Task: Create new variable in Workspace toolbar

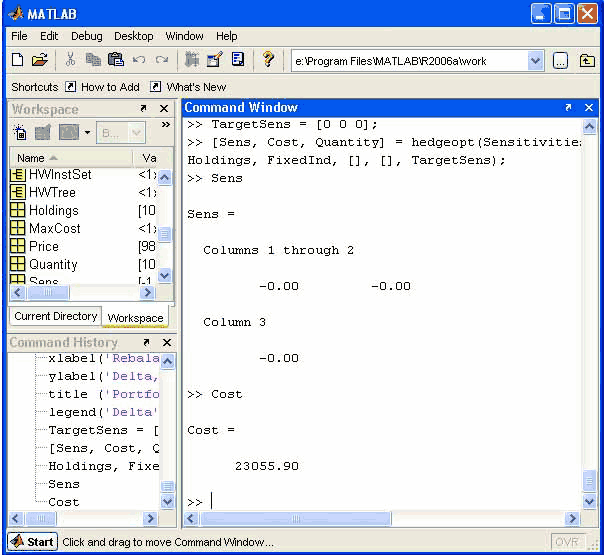Action: 20,132
